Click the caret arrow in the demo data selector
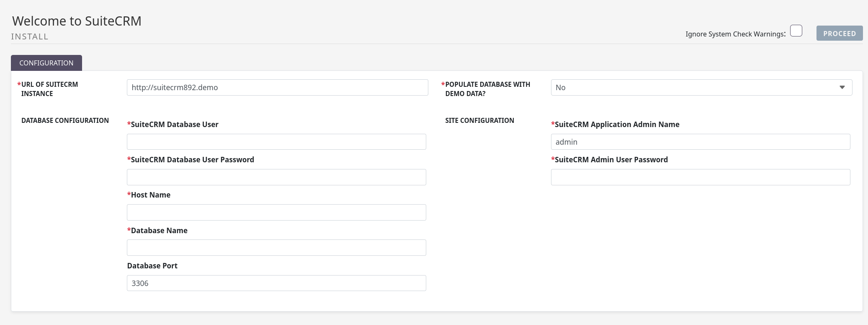Image resolution: width=868 pixels, height=325 pixels. pyautogui.click(x=842, y=88)
